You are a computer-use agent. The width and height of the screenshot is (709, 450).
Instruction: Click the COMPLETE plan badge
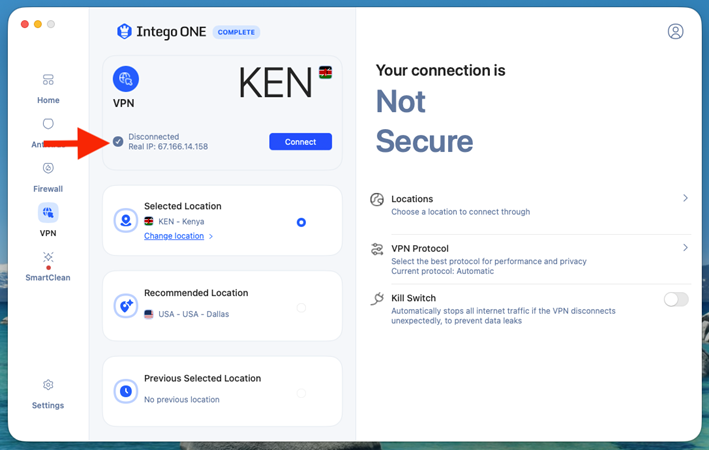point(236,32)
